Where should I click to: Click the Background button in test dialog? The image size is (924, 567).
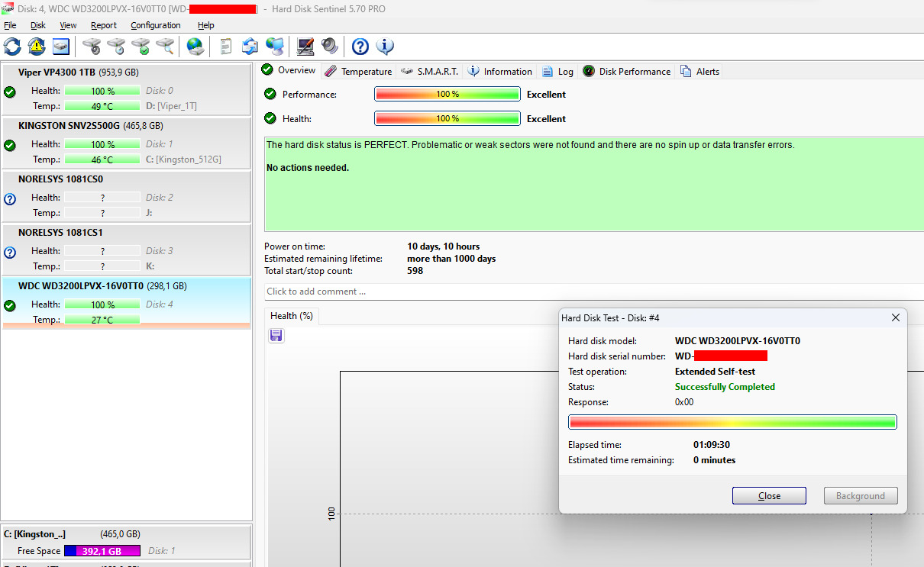861,496
